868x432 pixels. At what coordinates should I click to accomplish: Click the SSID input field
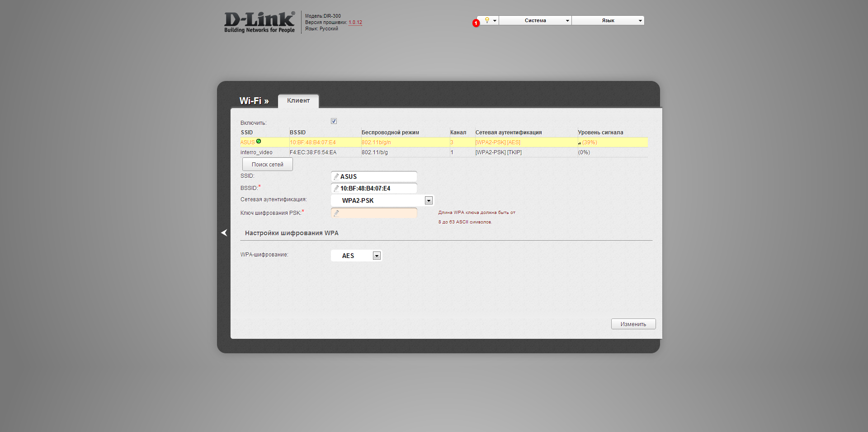pyautogui.click(x=374, y=176)
